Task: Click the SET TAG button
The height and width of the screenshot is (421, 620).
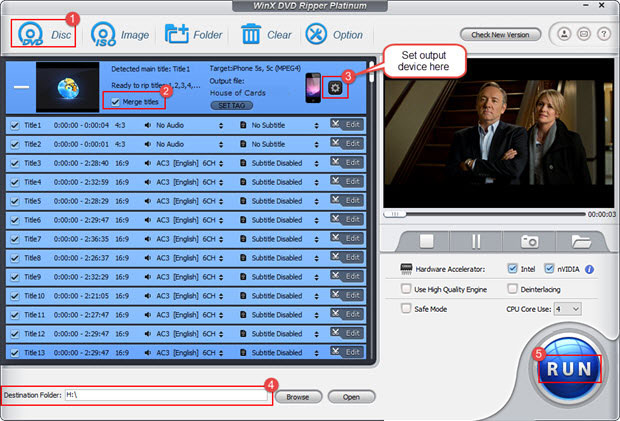Action: [232, 106]
